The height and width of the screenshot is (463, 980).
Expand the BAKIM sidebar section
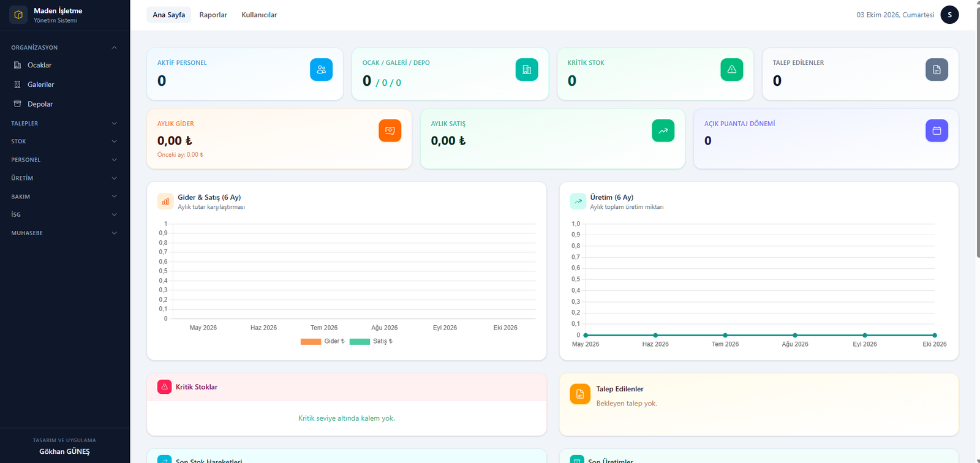[x=64, y=197]
